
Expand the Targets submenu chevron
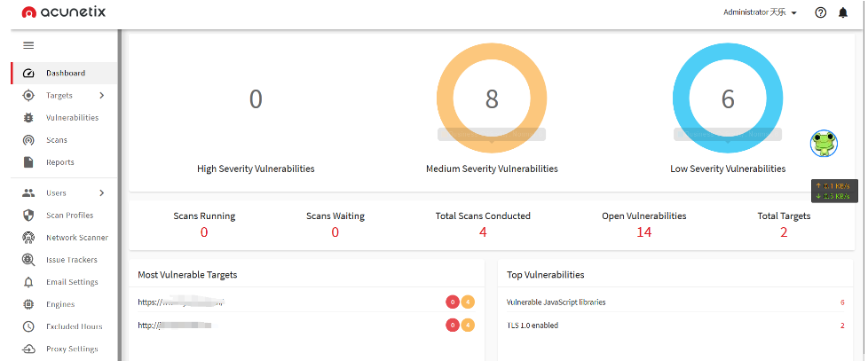pos(101,95)
